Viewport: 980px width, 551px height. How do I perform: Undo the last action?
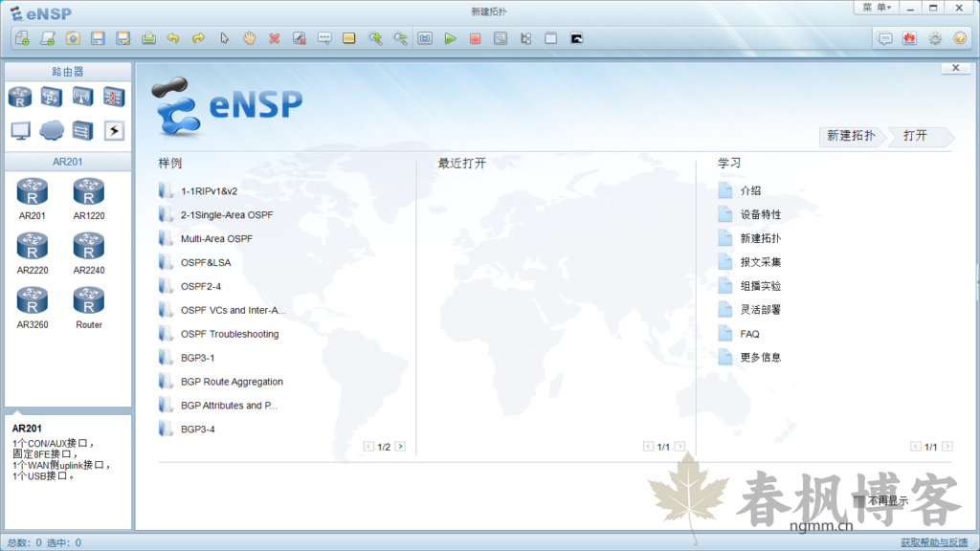173,38
